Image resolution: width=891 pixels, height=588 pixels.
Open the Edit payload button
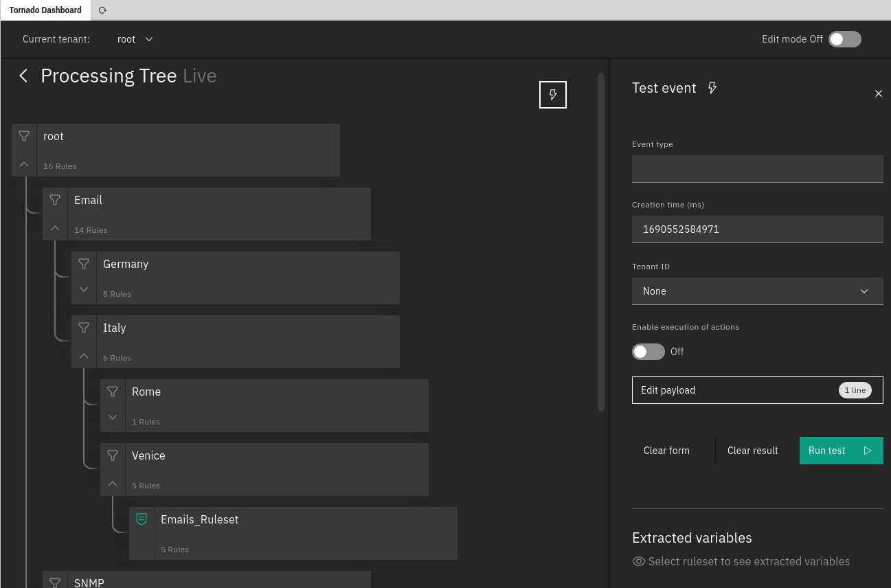(758, 390)
